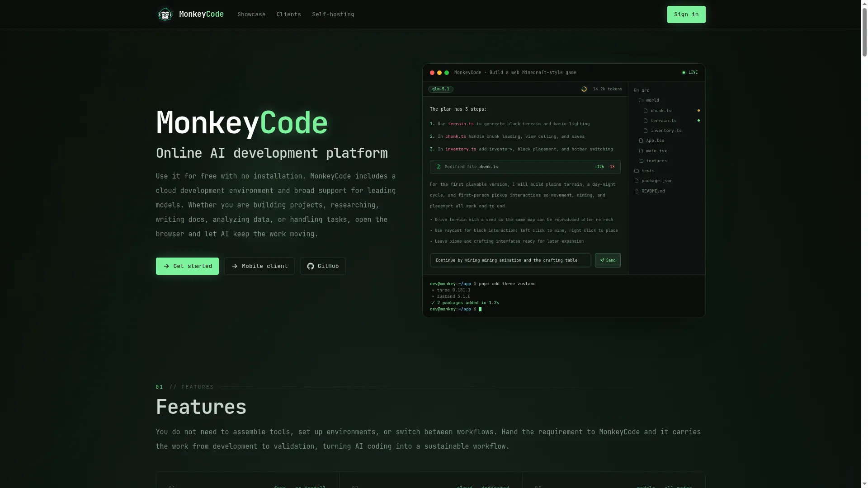The height and width of the screenshot is (488, 868).
Task: Click the scrollbar up arrow
Action: (x=864, y=3)
